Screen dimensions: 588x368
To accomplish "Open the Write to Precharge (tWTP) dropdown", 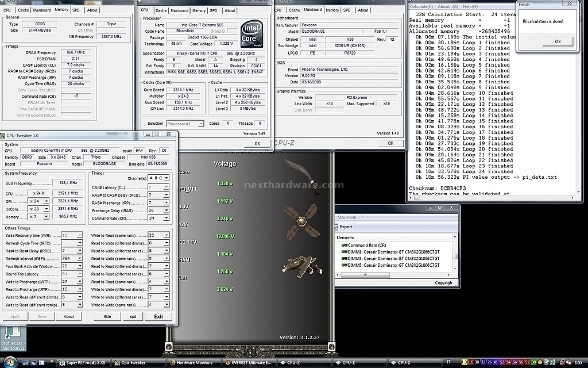I will pyautogui.click(x=72, y=282).
